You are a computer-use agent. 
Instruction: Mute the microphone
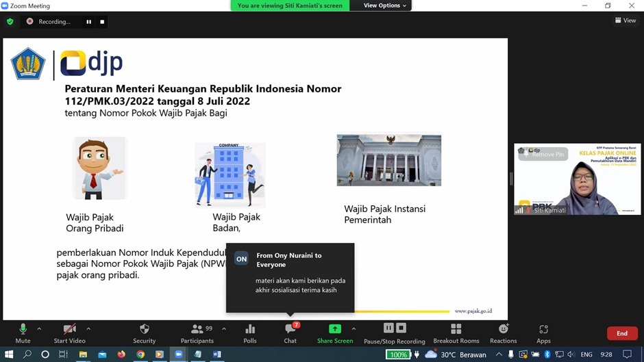point(23,333)
